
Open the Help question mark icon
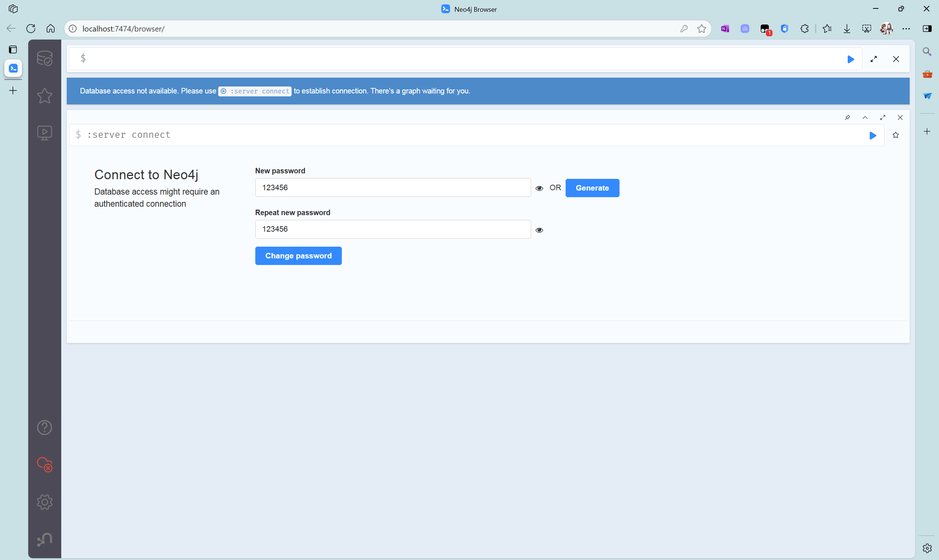tap(44, 428)
